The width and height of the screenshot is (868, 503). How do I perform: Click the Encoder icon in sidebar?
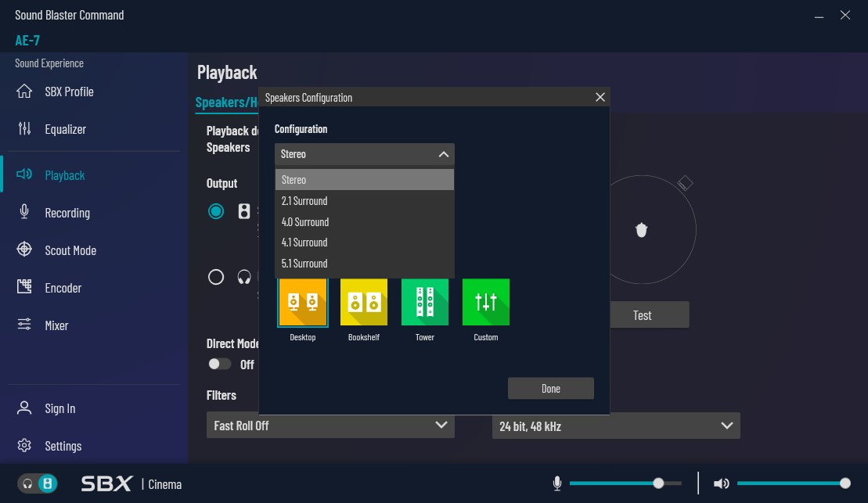pyautogui.click(x=24, y=286)
